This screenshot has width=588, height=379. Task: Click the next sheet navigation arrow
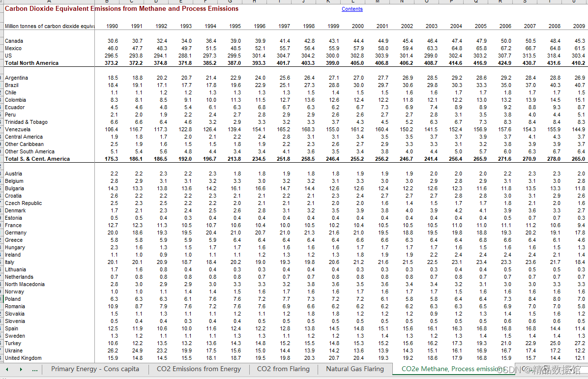click(21, 370)
